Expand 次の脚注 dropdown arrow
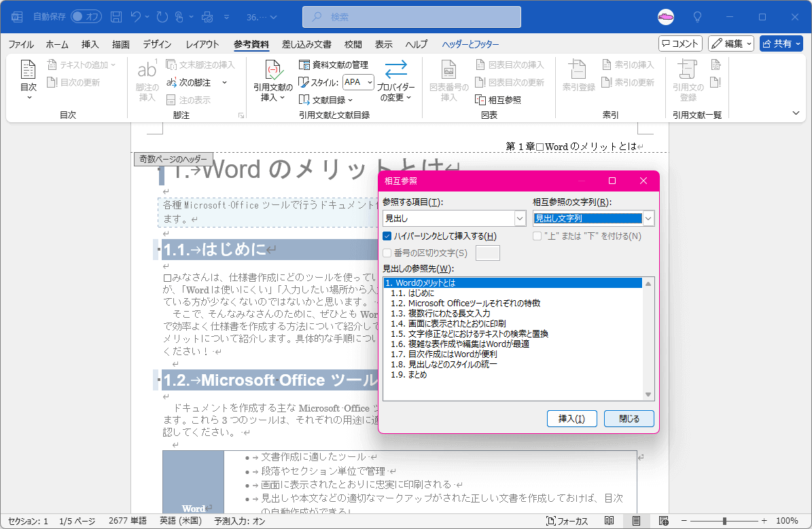This screenshot has width=812, height=529. [x=224, y=82]
